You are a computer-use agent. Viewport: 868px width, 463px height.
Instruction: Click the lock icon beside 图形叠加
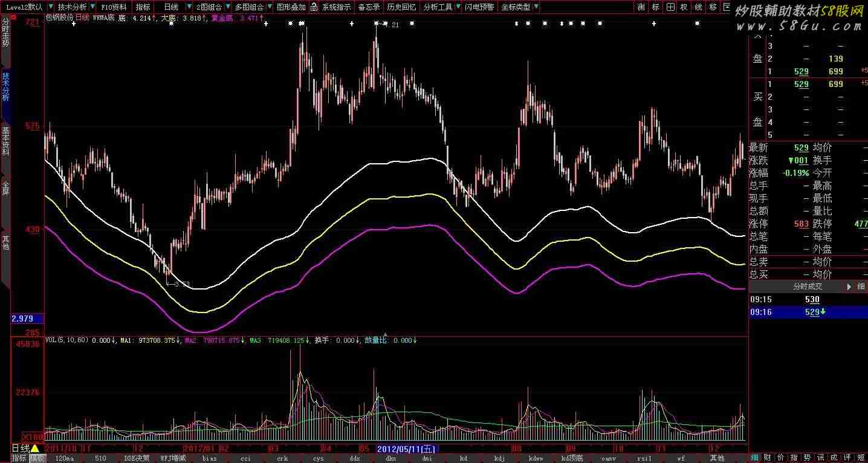[314, 7]
